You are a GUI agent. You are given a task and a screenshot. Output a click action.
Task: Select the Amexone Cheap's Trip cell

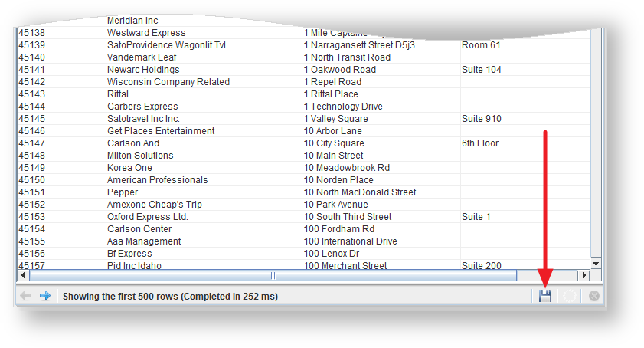pos(204,205)
